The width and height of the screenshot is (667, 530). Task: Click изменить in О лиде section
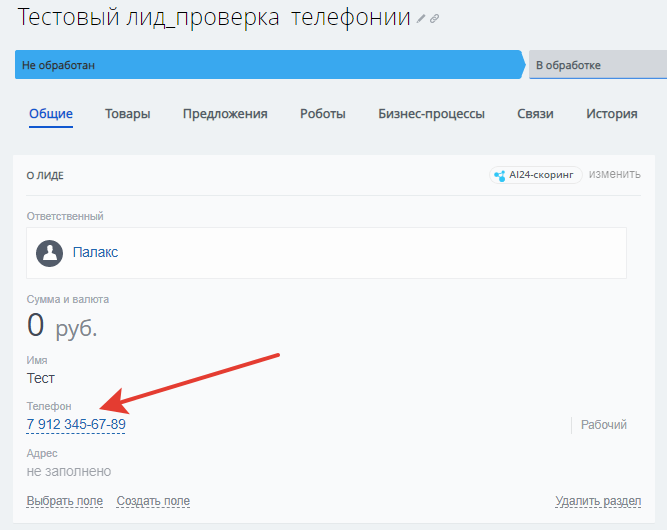click(615, 174)
